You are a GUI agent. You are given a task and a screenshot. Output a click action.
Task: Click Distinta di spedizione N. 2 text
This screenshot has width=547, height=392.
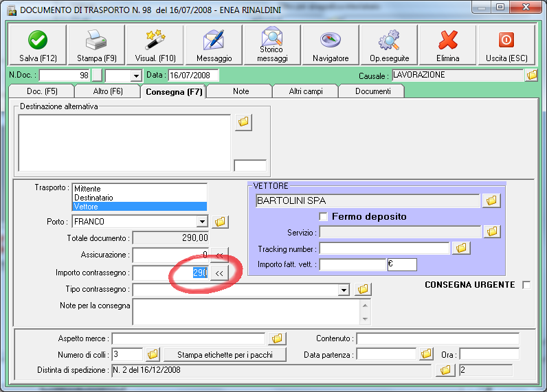271,370
